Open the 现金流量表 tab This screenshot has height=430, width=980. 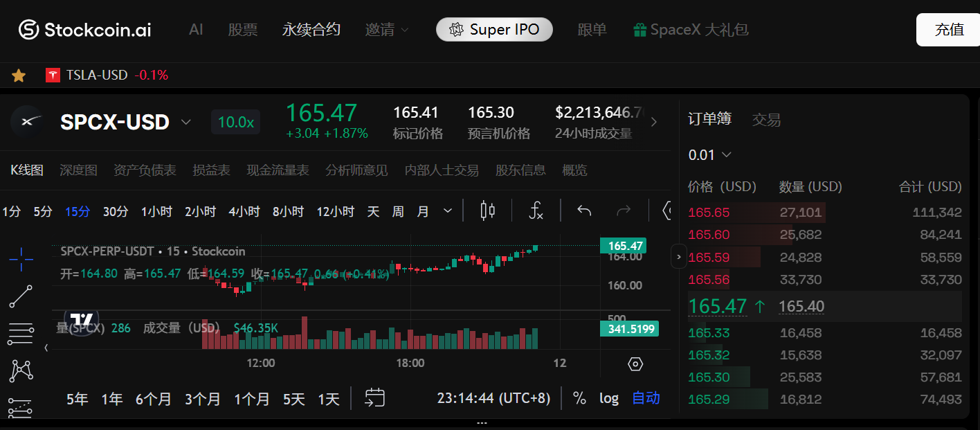278,170
